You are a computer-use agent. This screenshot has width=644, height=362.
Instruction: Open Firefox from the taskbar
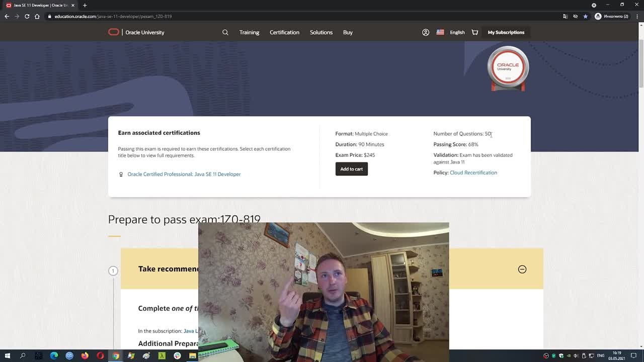[85, 356]
